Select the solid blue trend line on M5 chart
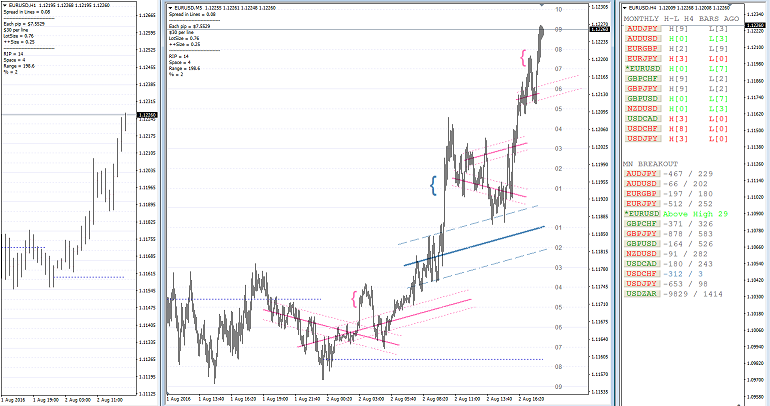 pyautogui.click(x=474, y=246)
